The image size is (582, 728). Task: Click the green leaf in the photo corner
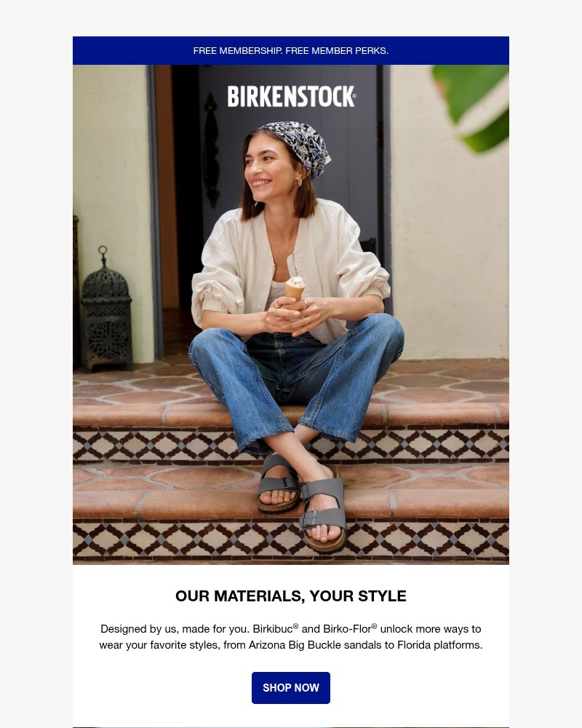[x=474, y=106]
